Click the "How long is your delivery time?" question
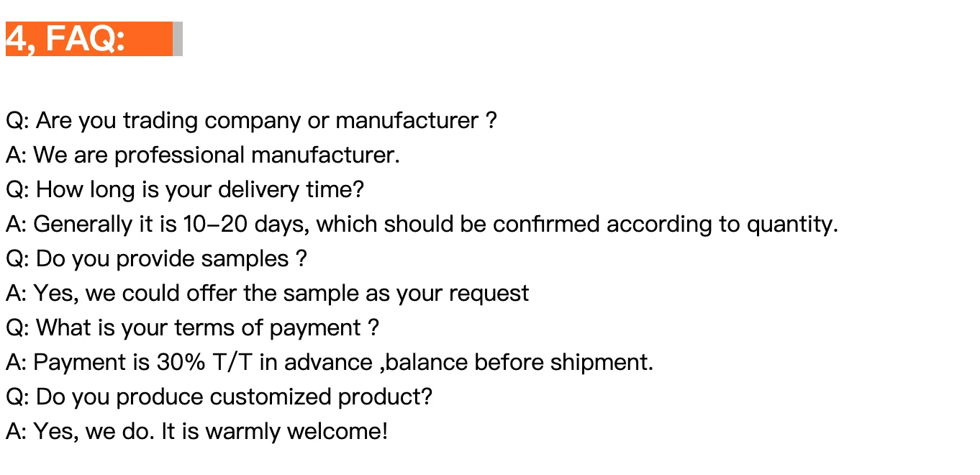 pos(185,189)
